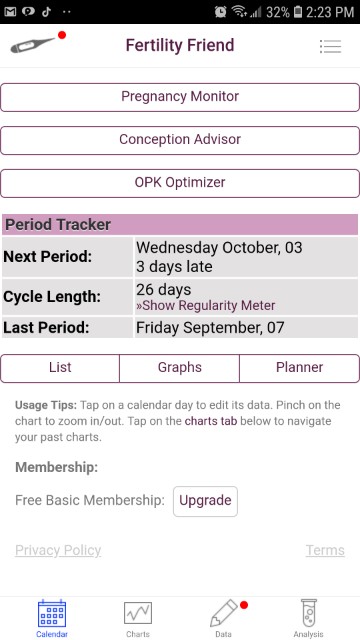Open the Charts graph icon
The width and height of the screenshot is (360, 640).
pyautogui.click(x=138, y=613)
